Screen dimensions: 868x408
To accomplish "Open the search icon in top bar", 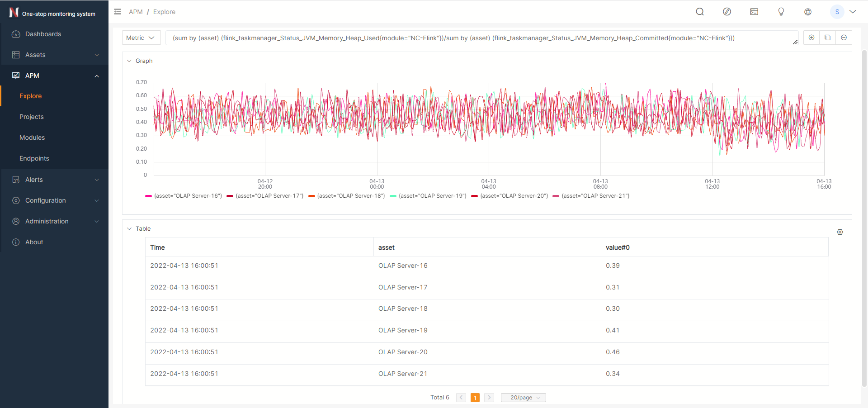I will pos(700,12).
